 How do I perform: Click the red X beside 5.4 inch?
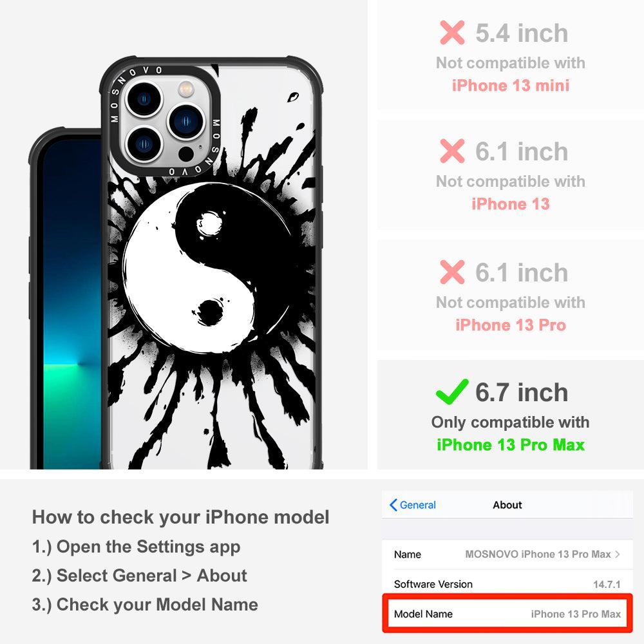[x=452, y=32]
